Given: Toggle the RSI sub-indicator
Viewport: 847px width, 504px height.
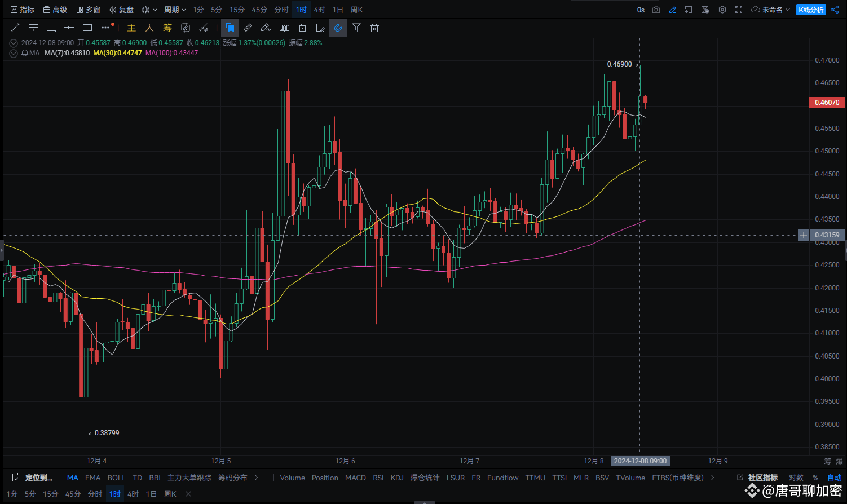Looking at the screenshot, I should (x=378, y=478).
